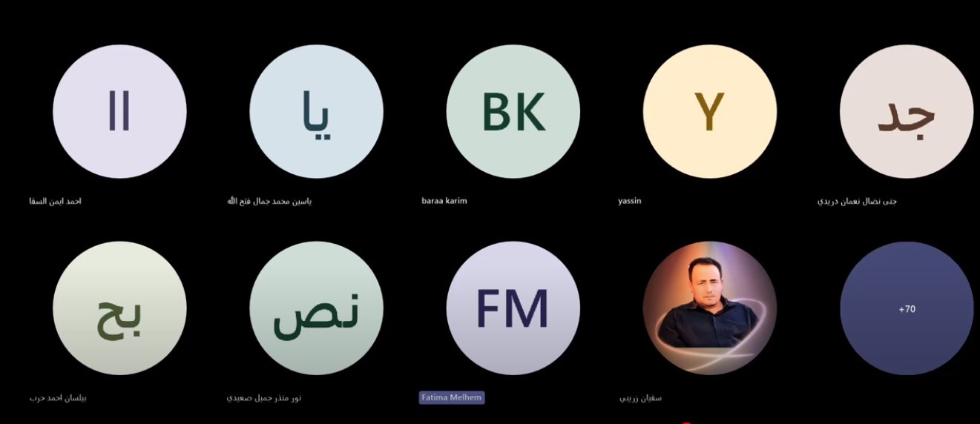Click the يا avatar circle
Viewport: 980px width, 424px height.
point(317,111)
